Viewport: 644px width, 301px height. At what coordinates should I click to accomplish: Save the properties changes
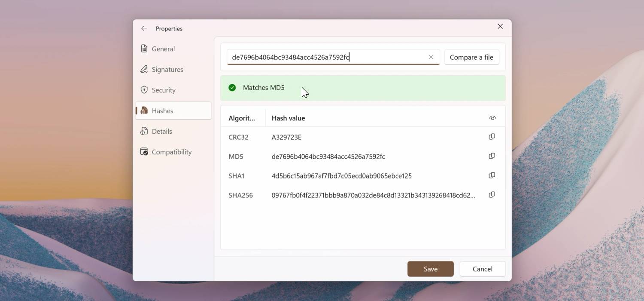click(430, 268)
